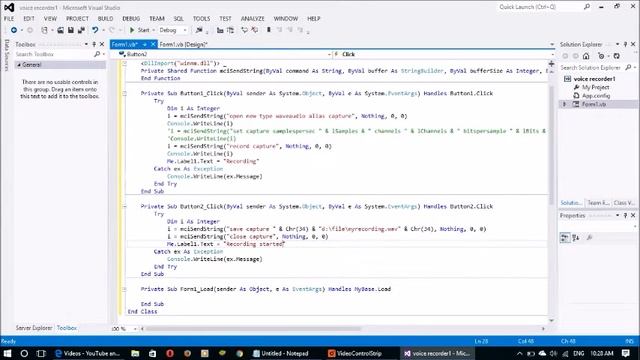The height and width of the screenshot is (360, 640).
Task: Pin the Form1.vb tab
Action: [144, 44]
